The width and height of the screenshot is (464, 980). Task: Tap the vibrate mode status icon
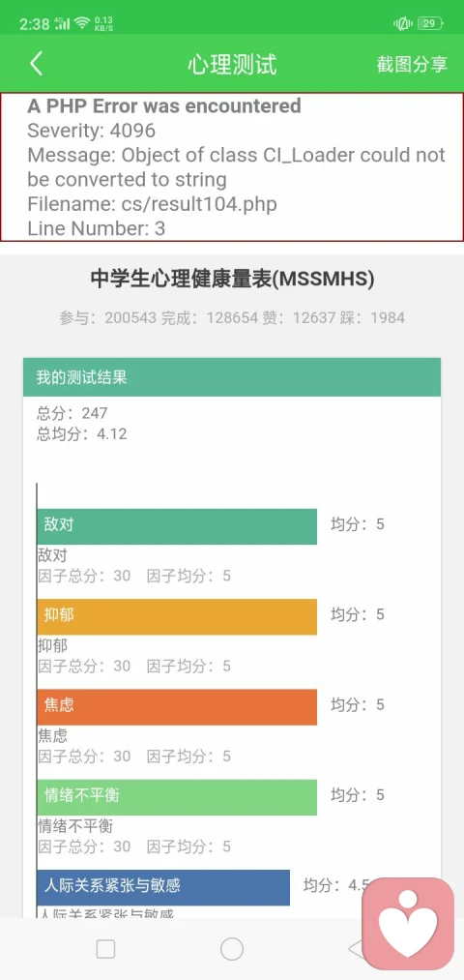[403, 24]
